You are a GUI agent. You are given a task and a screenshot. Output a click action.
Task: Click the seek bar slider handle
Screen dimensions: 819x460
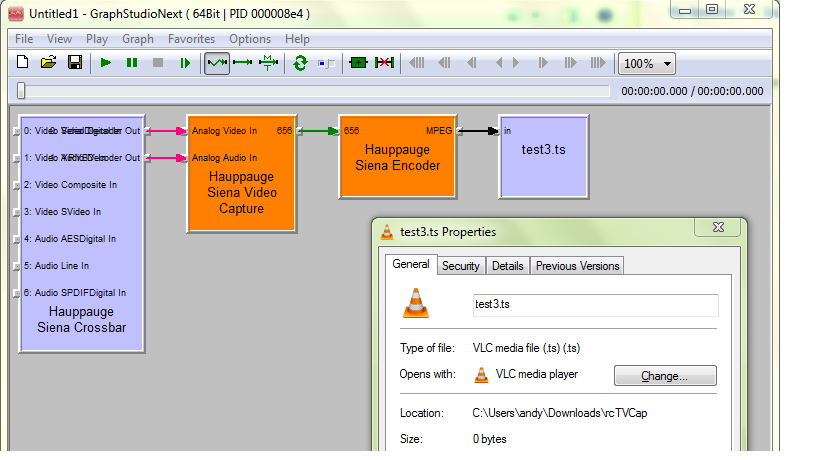[21, 91]
